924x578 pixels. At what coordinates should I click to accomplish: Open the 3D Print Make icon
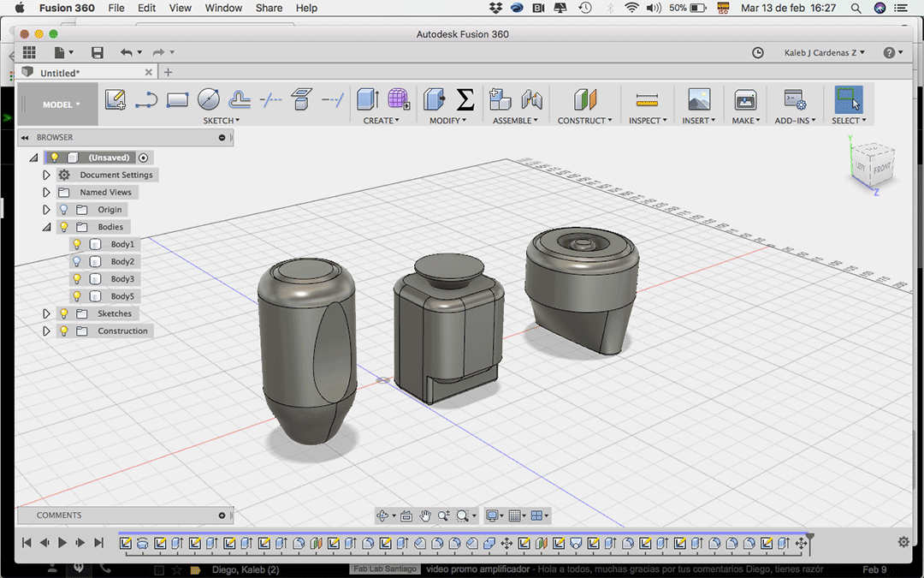[x=745, y=100]
